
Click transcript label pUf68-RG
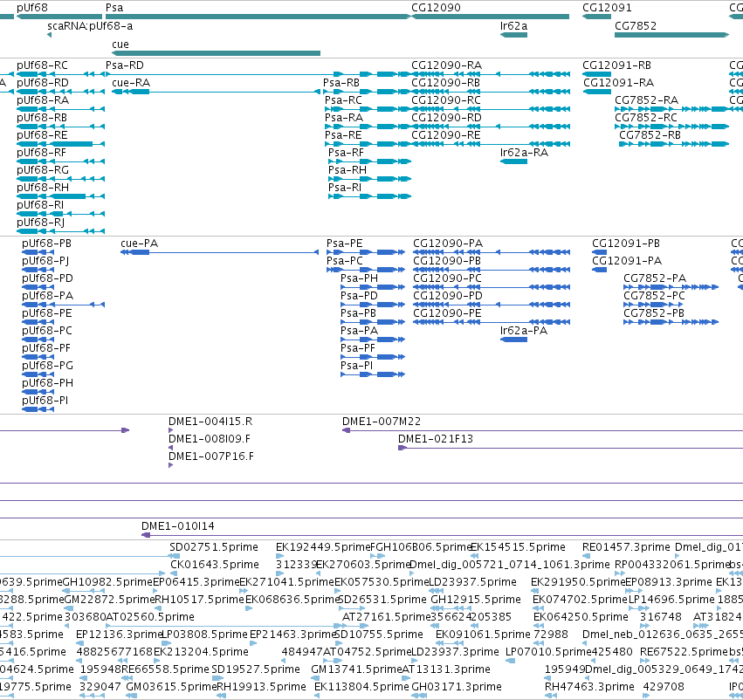pos(43,170)
